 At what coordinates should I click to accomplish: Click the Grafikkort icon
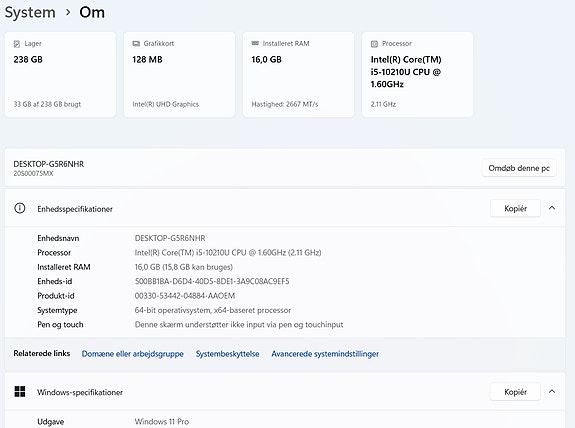pyautogui.click(x=136, y=44)
